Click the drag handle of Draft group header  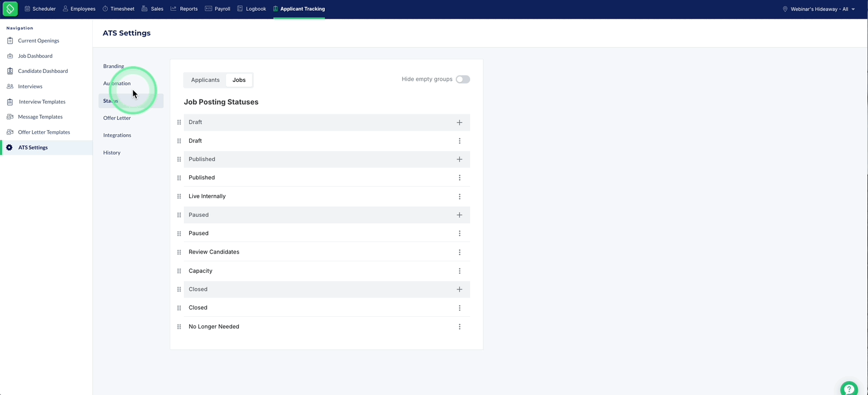pos(179,122)
